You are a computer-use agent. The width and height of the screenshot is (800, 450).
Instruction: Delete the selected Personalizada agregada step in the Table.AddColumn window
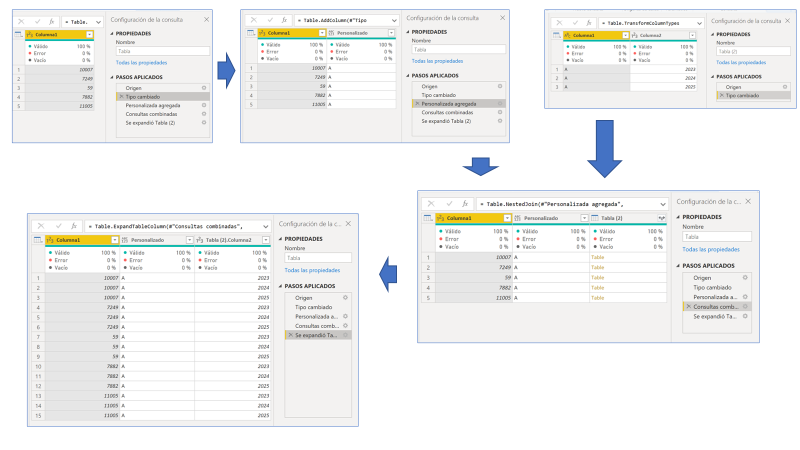coord(417,104)
